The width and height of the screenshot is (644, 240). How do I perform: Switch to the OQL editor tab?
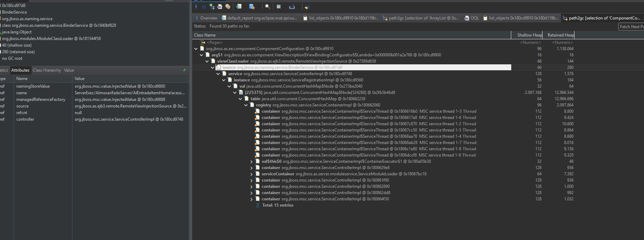click(x=472, y=18)
